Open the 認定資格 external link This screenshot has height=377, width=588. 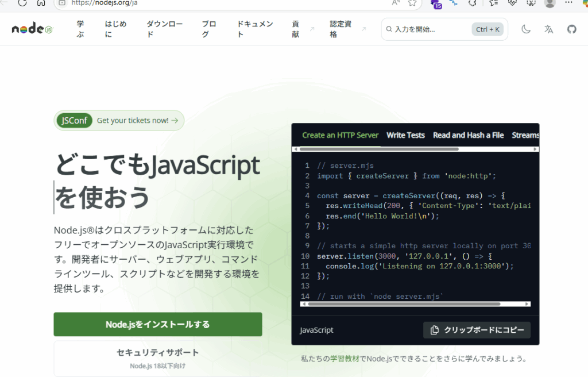tap(347, 29)
